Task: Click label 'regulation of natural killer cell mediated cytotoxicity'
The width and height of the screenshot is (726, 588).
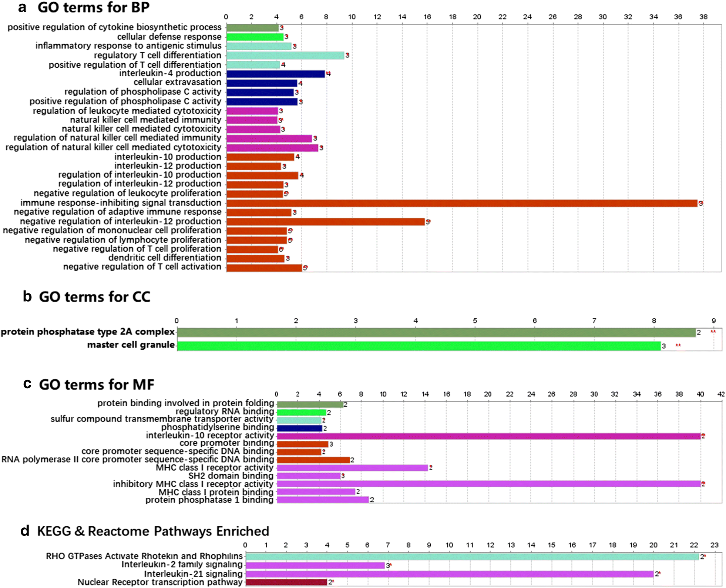Action: [113, 147]
